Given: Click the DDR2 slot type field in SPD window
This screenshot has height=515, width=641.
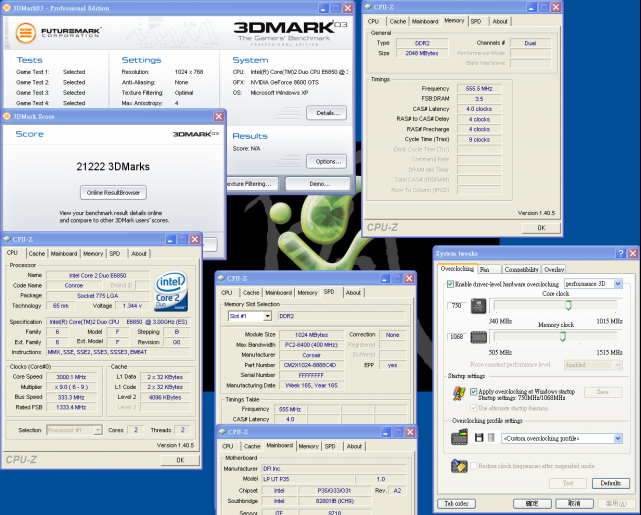Looking at the screenshot, I should [x=342, y=316].
